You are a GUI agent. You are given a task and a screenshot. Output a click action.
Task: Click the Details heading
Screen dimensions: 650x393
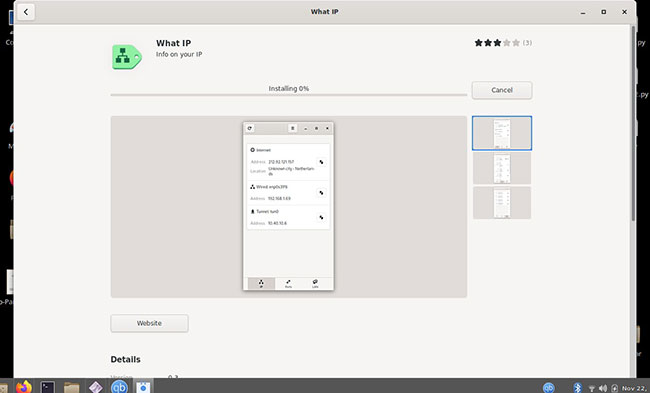(x=125, y=359)
